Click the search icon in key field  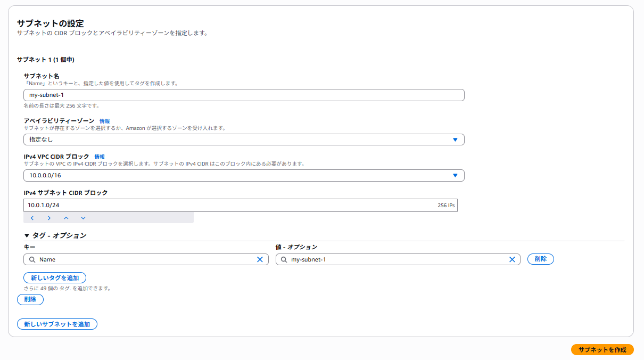click(32, 259)
